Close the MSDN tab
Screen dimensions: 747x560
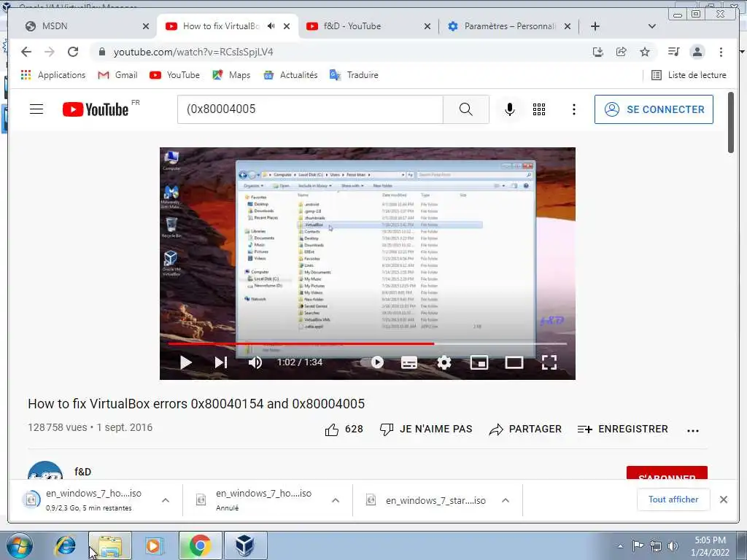point(146,26)
